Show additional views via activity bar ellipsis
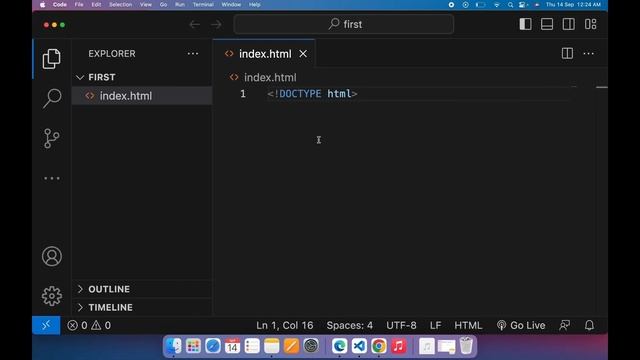 [x=51, y=178]
